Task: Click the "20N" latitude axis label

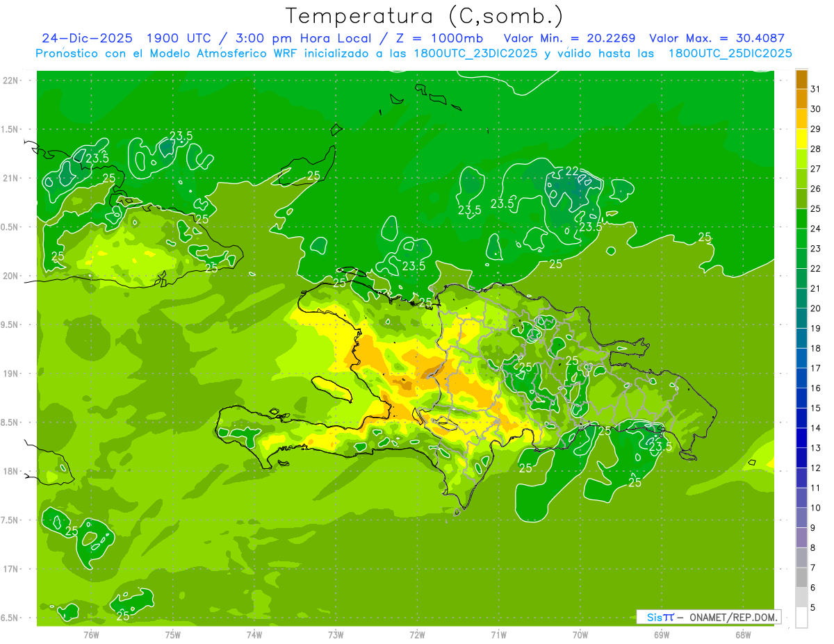Action: (x=10, y=276)
